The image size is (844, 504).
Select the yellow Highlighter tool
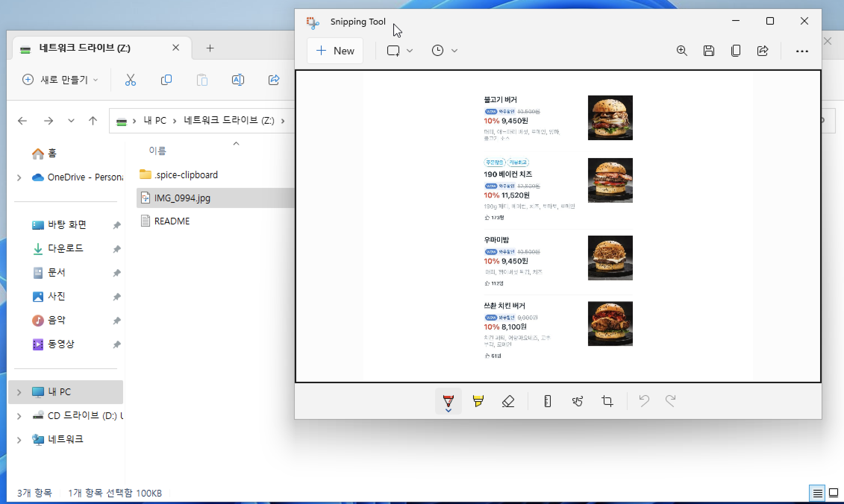tap(478, 401)
